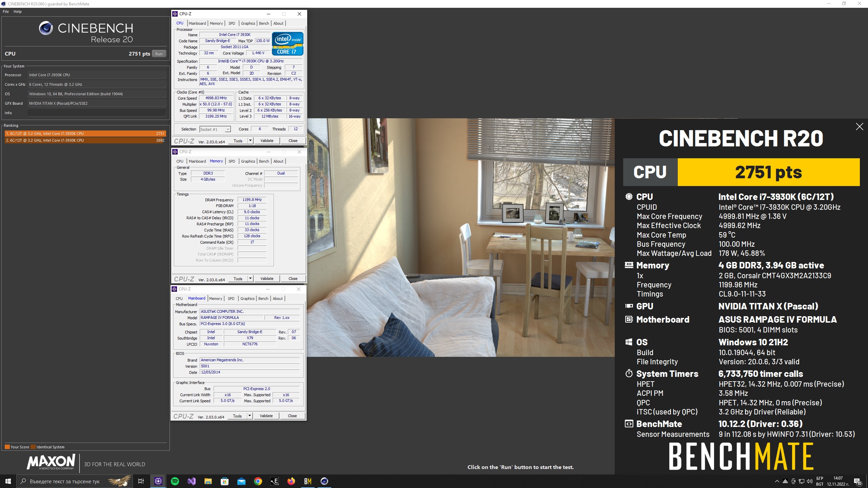
Task: Open the Help menu in Cinebench
Action: [x=18, y=12]
